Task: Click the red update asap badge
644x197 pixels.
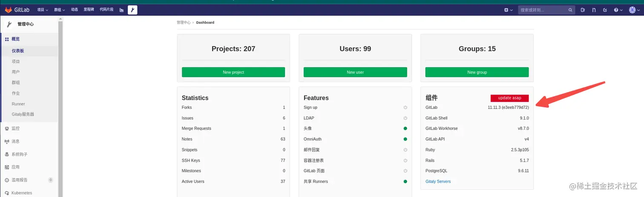Action: (x=509, y=98)
